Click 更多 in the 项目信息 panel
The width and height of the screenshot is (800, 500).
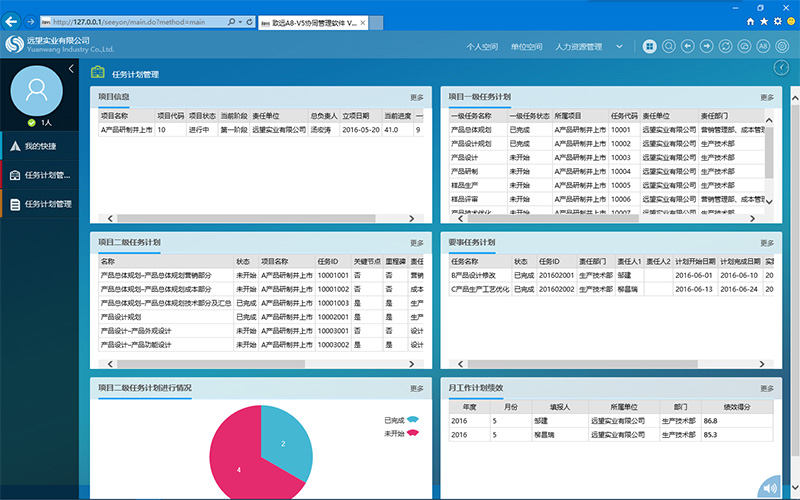[417, 97]
